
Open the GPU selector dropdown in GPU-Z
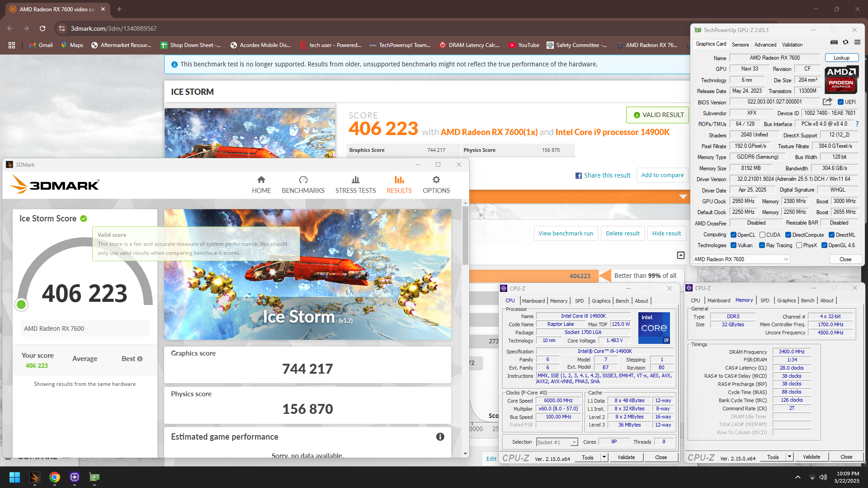pyautogui.click(x=741, y=259)
